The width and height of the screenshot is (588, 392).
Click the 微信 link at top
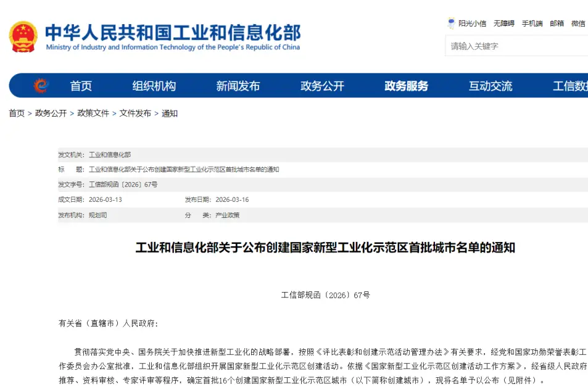578,23
